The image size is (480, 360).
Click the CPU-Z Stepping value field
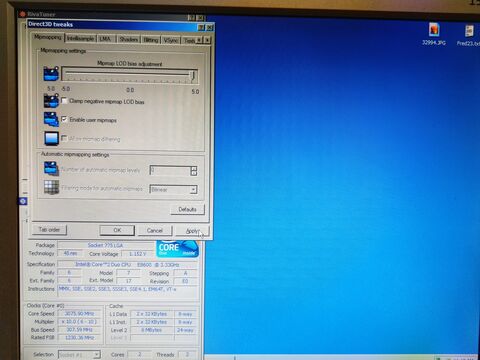click(x=185, y=273)
